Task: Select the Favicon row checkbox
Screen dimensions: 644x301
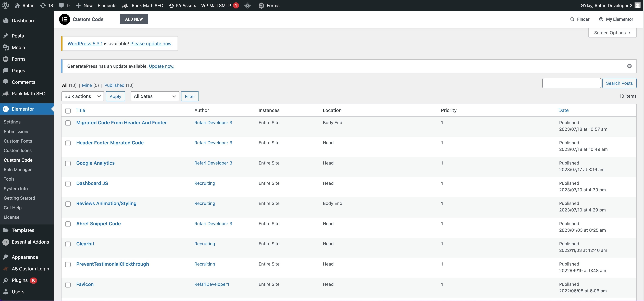Action: (x=68, y=285)
